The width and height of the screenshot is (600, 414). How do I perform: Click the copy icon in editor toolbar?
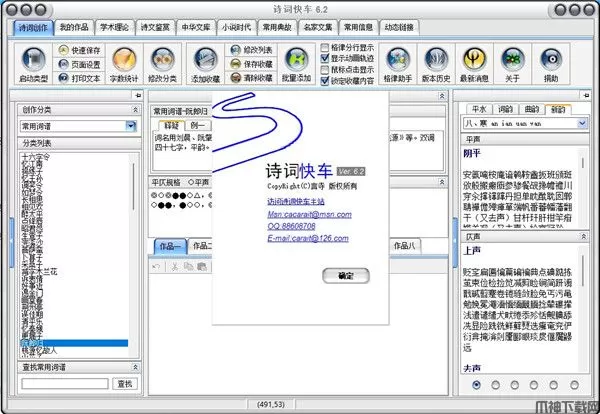click(x=189, y=267)
